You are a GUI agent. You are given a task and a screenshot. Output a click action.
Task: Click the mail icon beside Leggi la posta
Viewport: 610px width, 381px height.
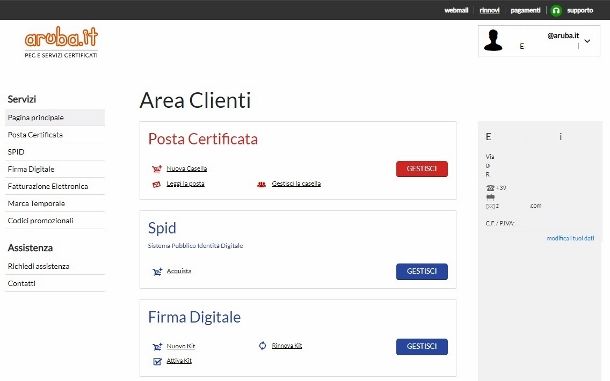(156, 184)
